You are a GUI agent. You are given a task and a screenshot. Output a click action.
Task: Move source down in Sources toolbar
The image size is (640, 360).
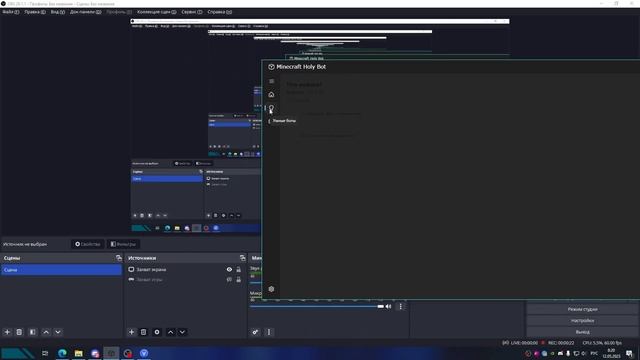coord(182,332)
